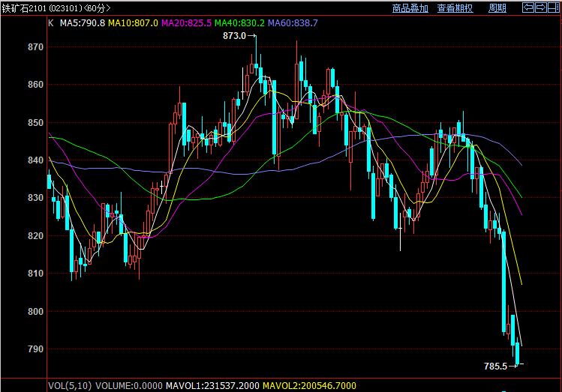Viewport: 562px width, 392px height.
Task: Select the MA5:790.8 indicator label
Action: pos(83,23)
